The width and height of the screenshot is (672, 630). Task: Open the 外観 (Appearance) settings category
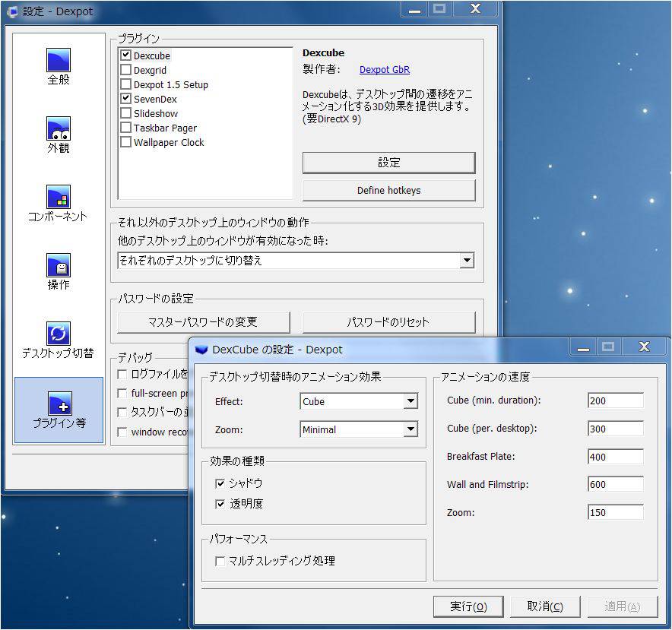59,135
